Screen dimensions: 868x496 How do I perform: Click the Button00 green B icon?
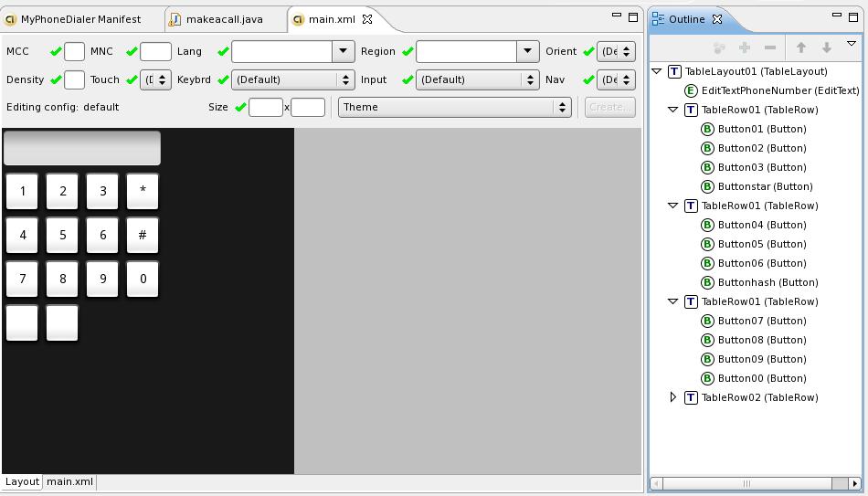click(707, 378)
